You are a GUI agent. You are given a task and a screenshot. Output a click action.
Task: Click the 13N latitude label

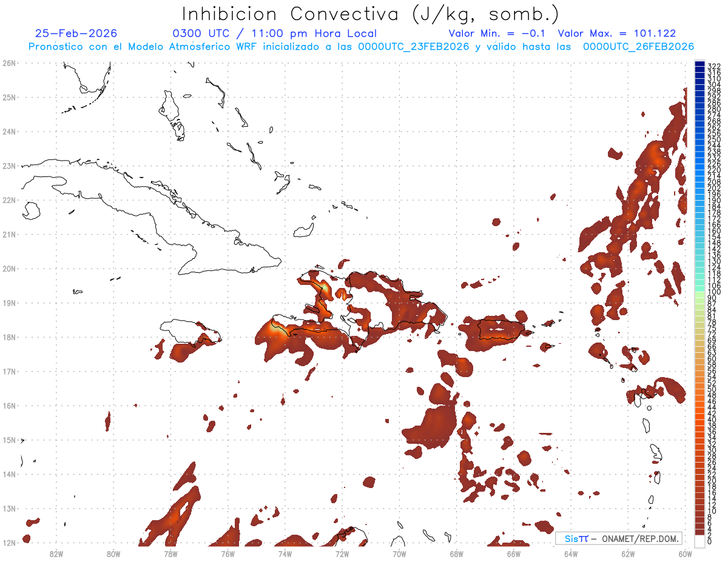(9, 509)
